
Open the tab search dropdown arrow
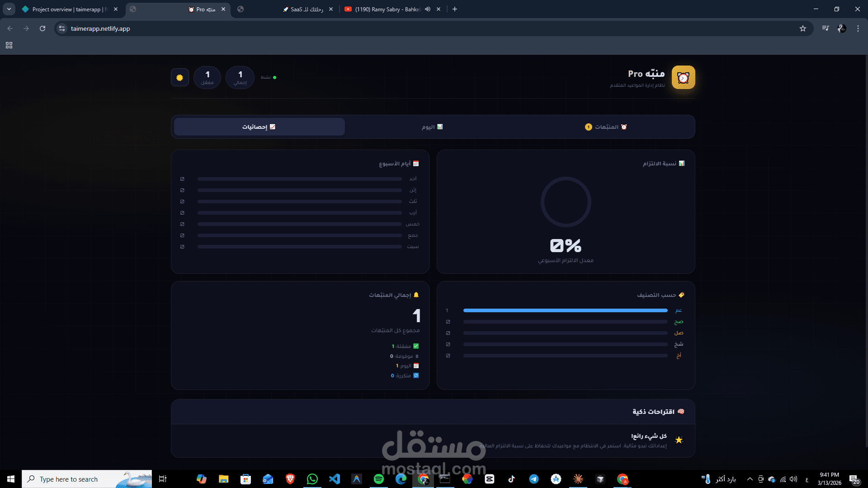pos(9,9)
